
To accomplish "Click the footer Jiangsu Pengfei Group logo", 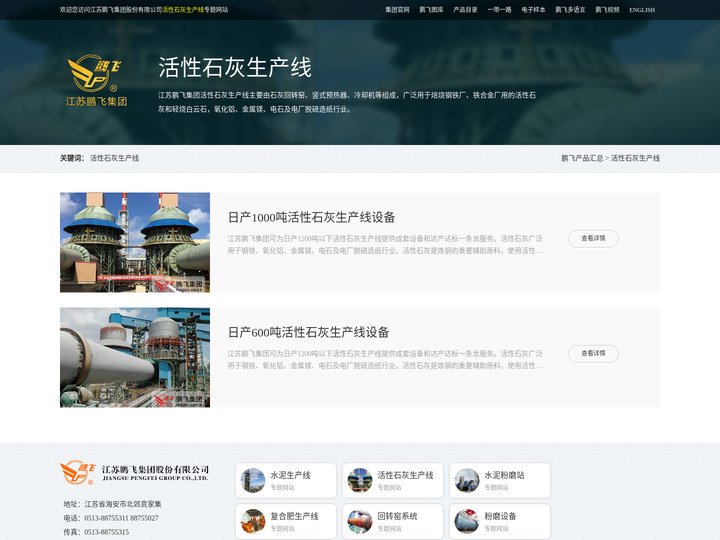I will (x=135, y=472).
